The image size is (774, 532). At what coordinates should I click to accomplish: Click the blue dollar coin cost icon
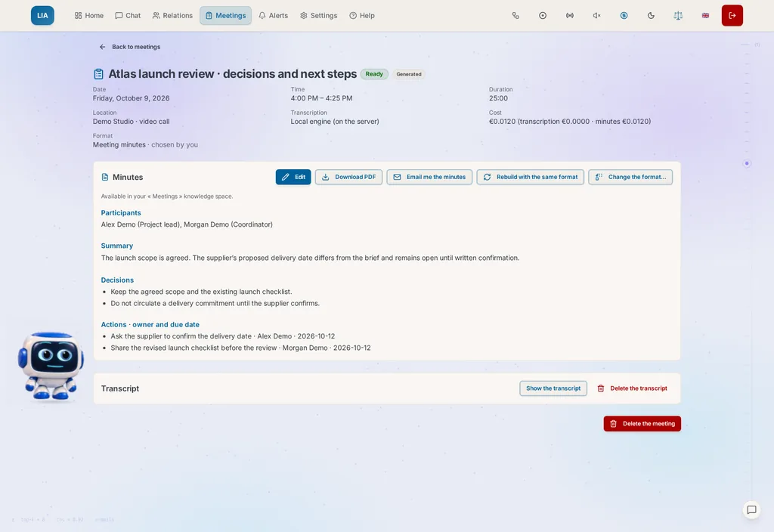[x=624, y=15]
